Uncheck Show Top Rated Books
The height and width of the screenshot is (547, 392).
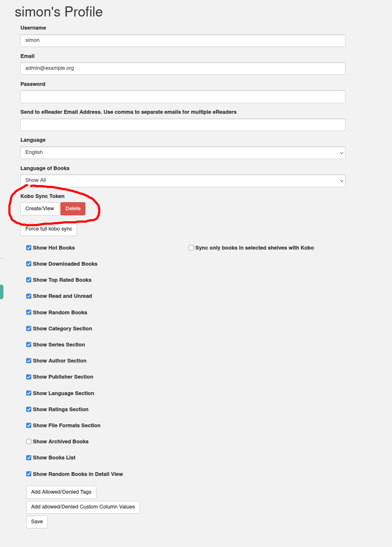pyautogui.click(x=29, y=280)
